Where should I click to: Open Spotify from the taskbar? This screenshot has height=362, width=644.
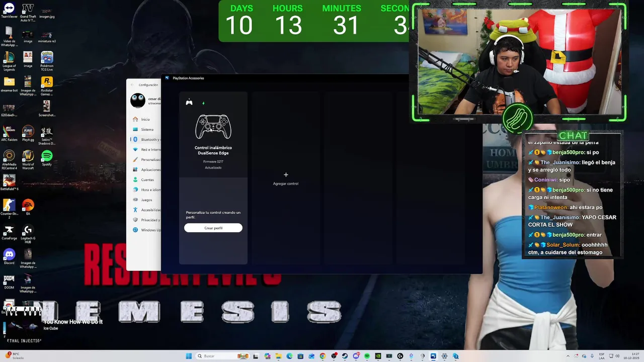pos(367,356)
